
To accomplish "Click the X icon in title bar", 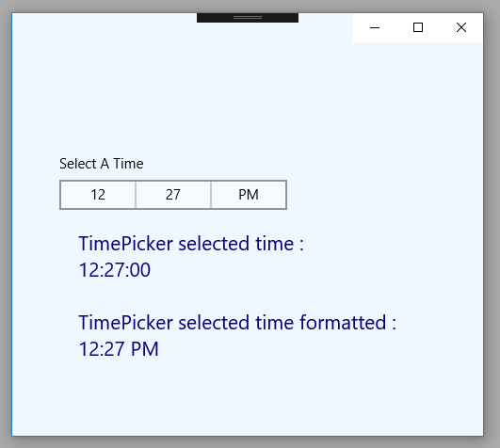I will pyautogui.click(x=461, y=27).
